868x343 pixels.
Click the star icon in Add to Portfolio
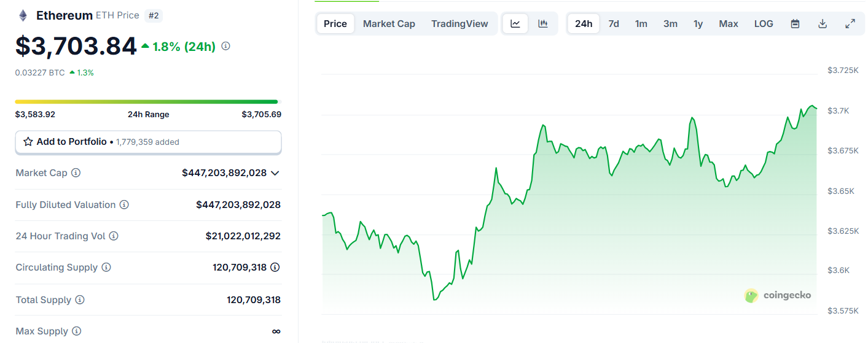coord(28,142)
